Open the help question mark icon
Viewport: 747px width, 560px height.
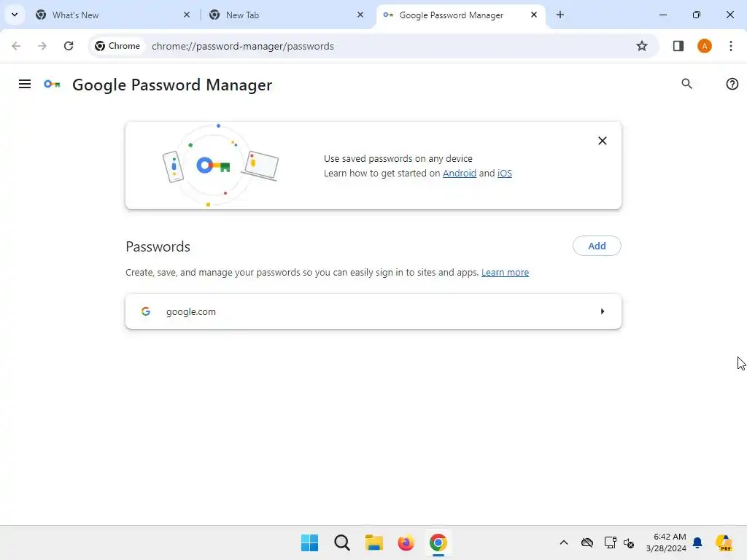pos(732,84)
